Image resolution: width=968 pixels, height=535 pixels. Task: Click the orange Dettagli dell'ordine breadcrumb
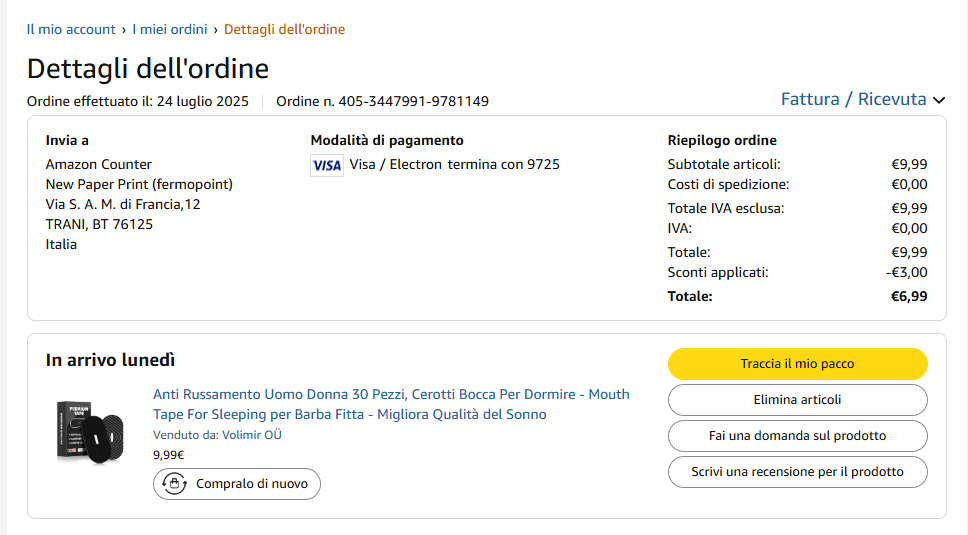pyautogui.click(x=284, y=29)
